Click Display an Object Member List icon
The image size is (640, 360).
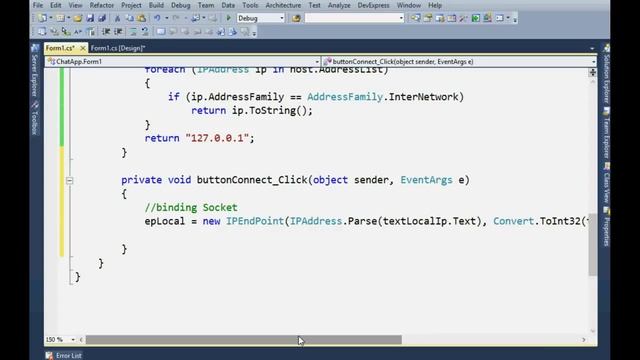(x=42, y=31)
